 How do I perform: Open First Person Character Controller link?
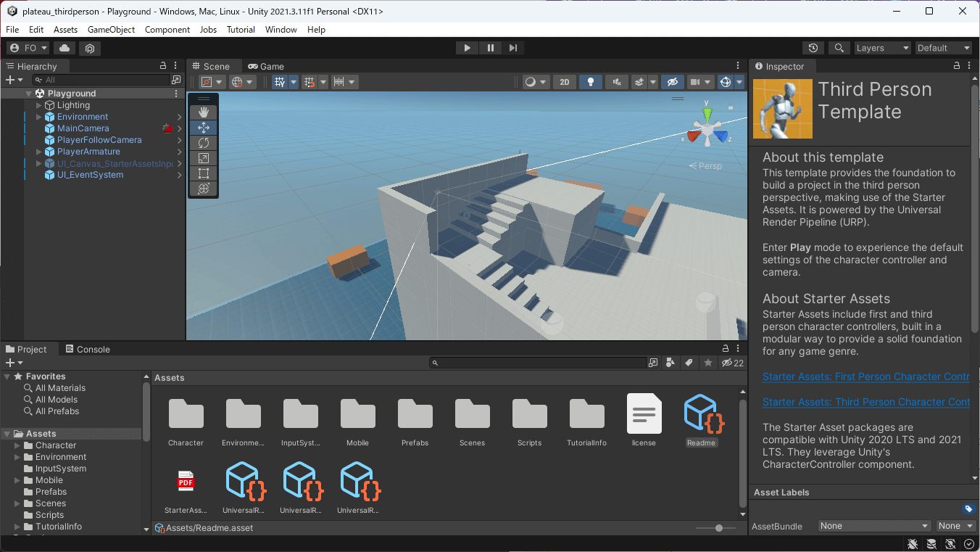click(x=866, y=376)
